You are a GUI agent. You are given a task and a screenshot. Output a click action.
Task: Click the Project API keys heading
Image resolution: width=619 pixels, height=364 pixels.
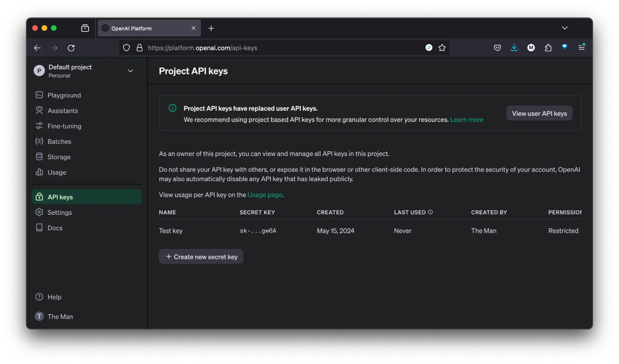point(193,71)
